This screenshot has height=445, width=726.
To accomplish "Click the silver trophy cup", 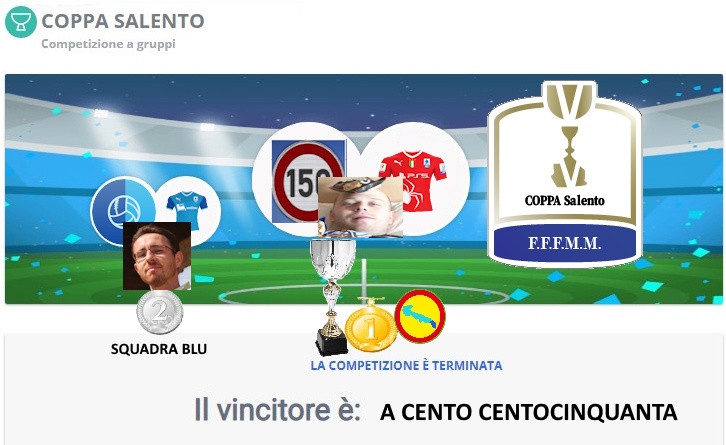I will (332, 297).
